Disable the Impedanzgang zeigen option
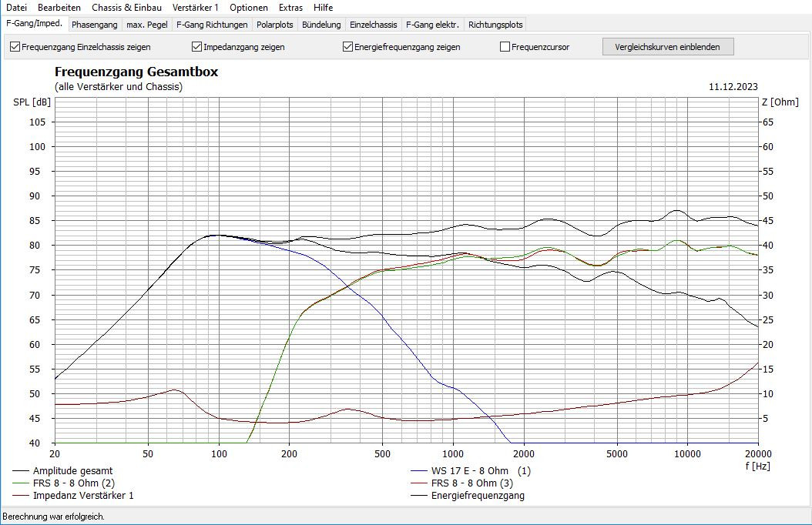The width and height of the screenshot is (812, 525). point(197,46)
